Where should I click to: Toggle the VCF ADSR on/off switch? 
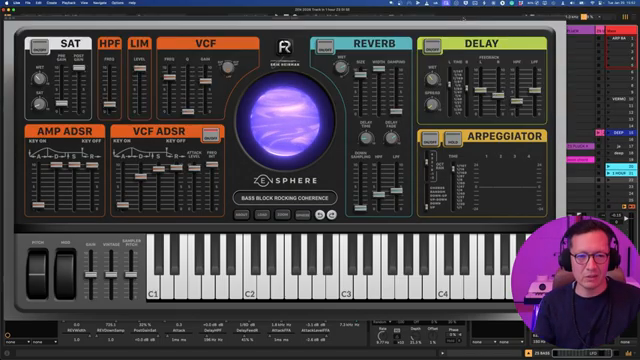click(211, 135)
